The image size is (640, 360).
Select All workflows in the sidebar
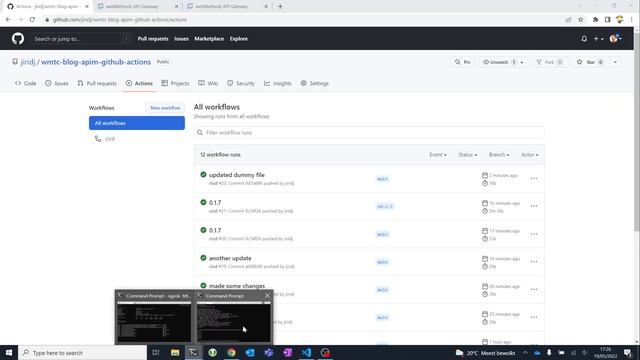coord(137,123)
